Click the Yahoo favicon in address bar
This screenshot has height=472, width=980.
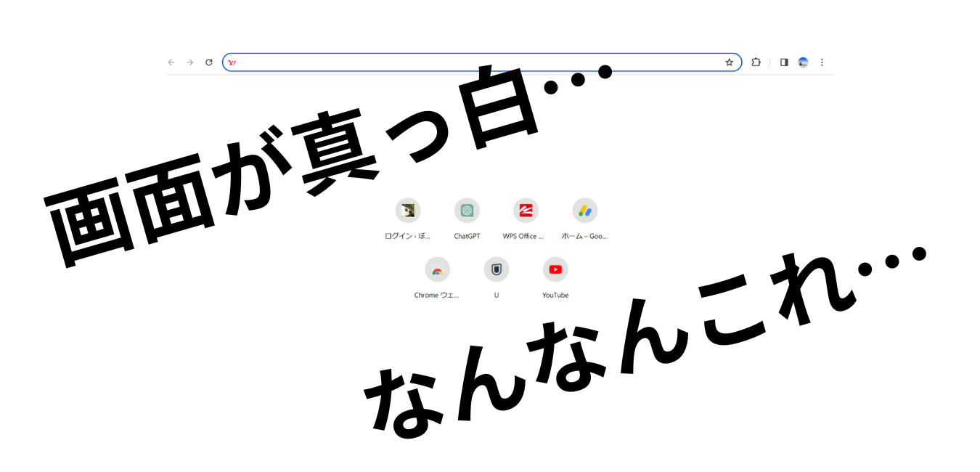point(232,62)
